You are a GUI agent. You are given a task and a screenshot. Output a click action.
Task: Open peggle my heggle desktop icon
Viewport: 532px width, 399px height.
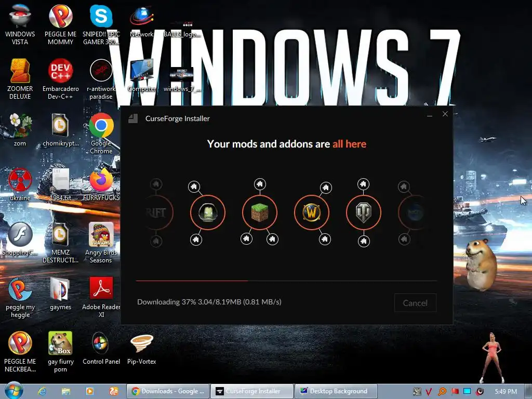click(x=20, y=297)
